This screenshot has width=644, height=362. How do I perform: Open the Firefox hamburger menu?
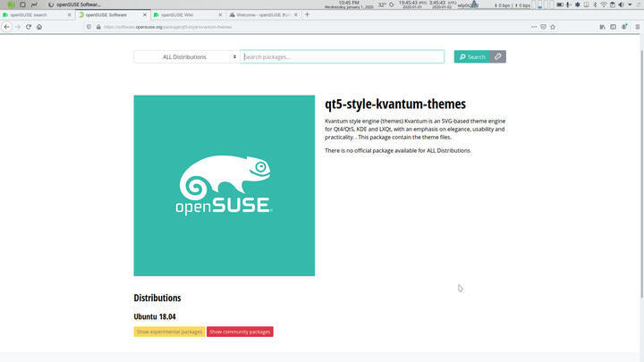point(638,27)
